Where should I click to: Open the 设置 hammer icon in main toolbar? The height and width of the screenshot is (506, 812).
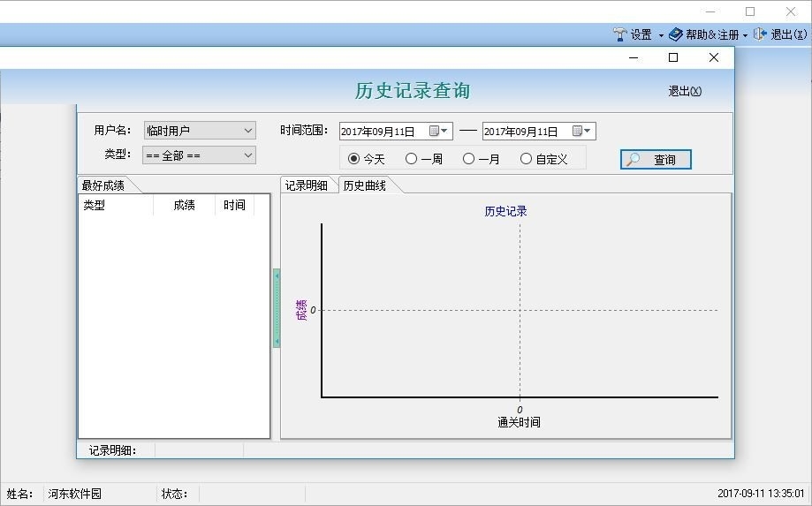pos(619,34)
